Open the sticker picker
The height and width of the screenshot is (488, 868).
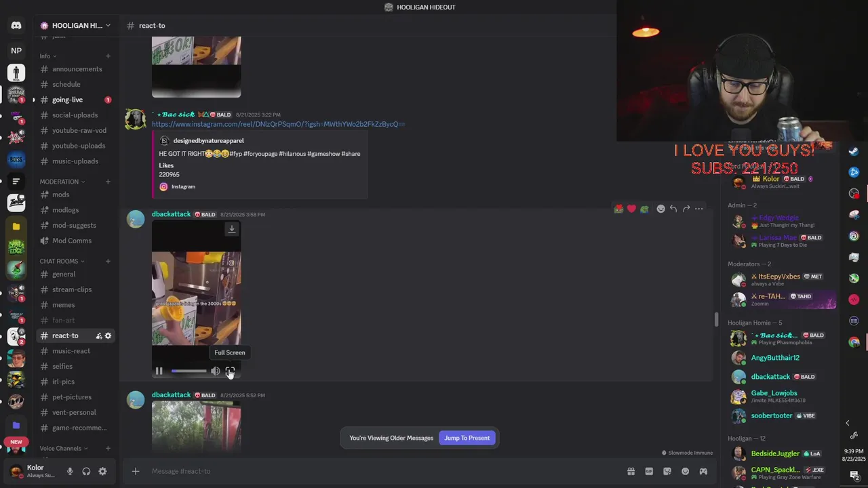(667, 471)
